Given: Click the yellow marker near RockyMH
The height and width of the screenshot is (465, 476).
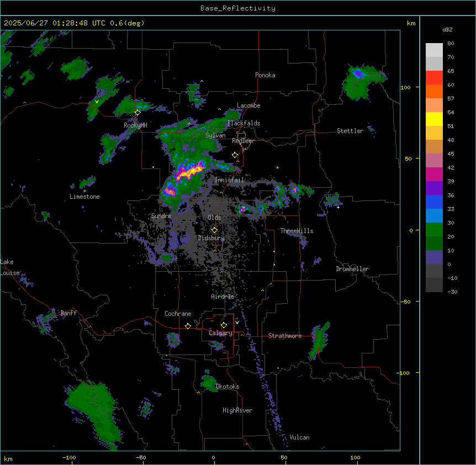Looking at the screenshot, I should point(137,113).
